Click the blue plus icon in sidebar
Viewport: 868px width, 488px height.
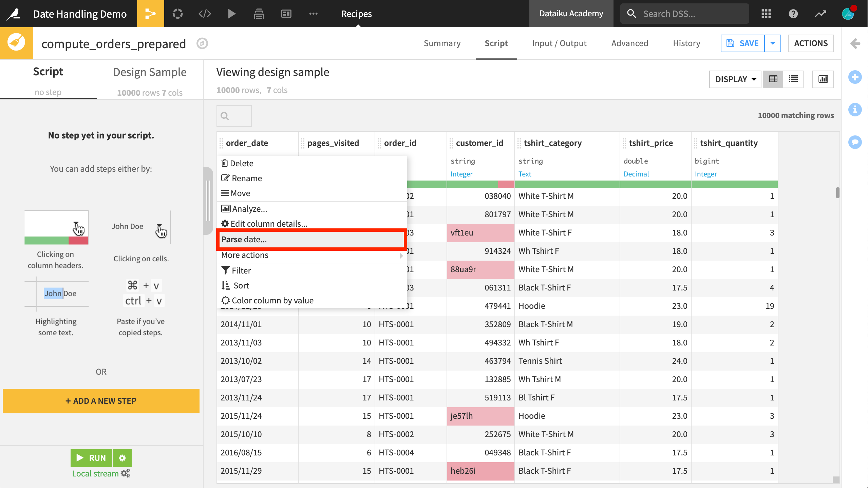[855, 77]
